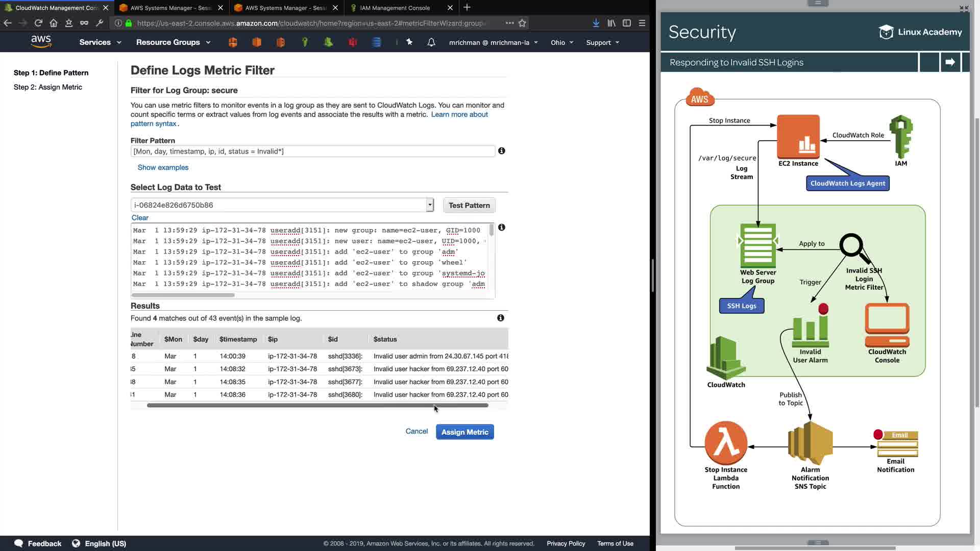Click the pin shortcuts icon in navbar
The width and height of the screenshot is (980, 551).
coord(409,42)
